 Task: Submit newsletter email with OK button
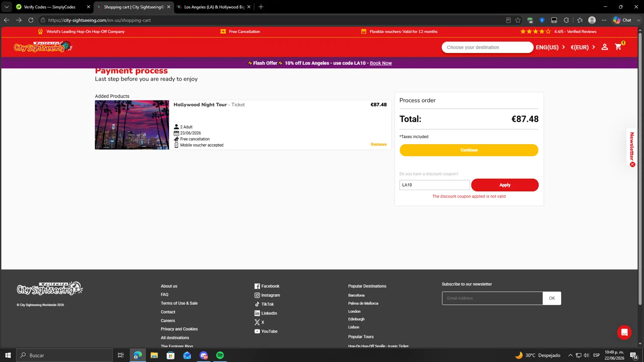[552, 298]
